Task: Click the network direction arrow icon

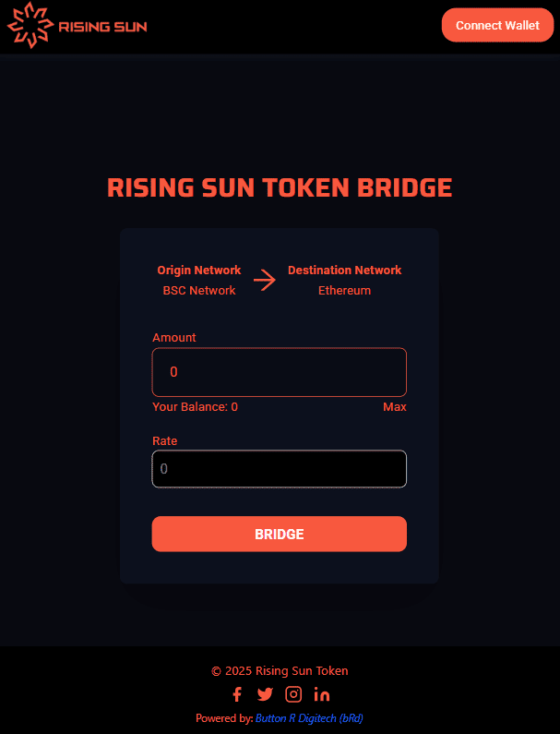Action: pos(265,280)
